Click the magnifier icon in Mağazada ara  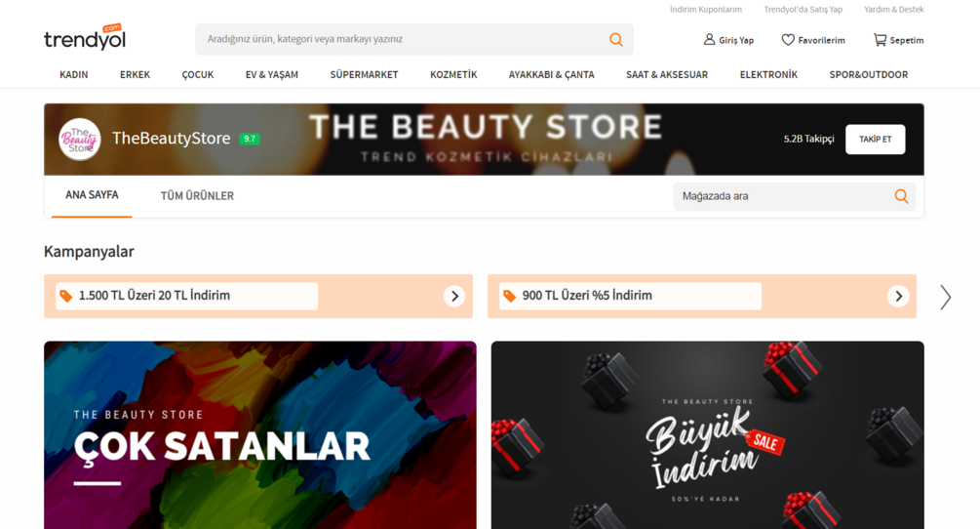pos(901,196)
